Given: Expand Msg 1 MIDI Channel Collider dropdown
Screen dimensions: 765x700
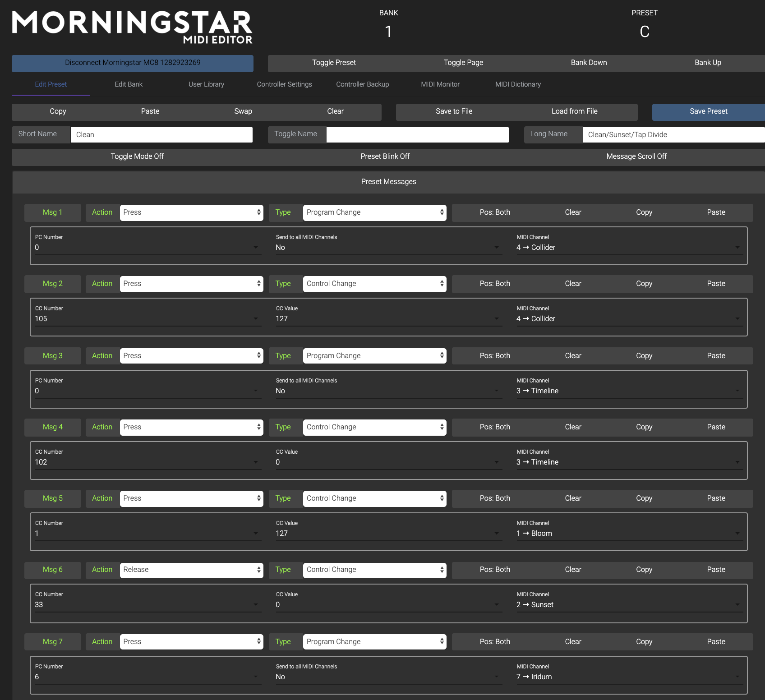Looking at the screenshot, I should point(629,247).
